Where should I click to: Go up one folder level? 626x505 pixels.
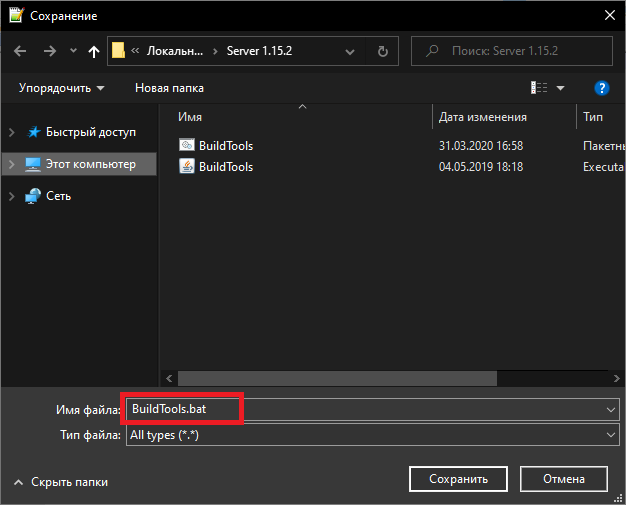click(x=94, y=51)
